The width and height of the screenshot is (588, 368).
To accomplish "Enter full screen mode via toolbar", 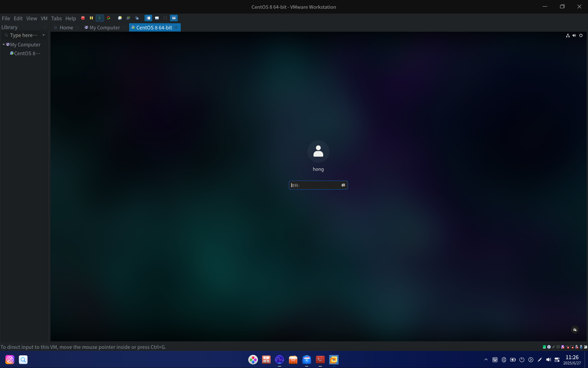I will pyautogui.click(x=165, y=18).
